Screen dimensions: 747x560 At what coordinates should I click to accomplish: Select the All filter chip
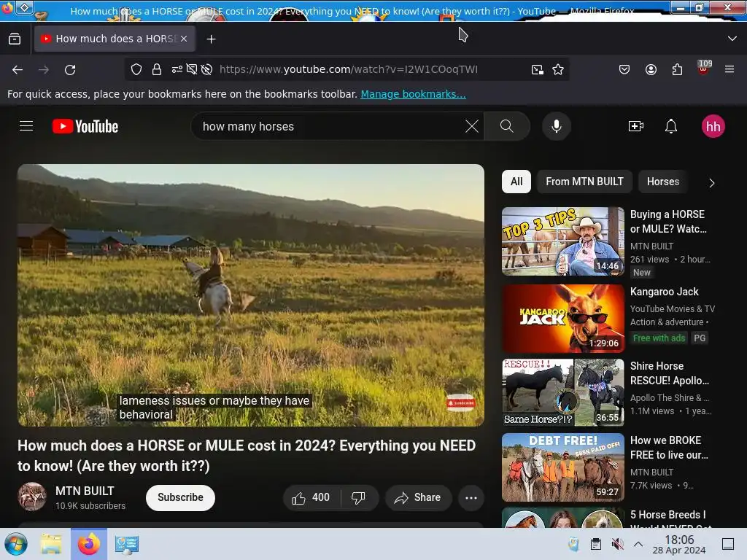click(x=516, y=182)
